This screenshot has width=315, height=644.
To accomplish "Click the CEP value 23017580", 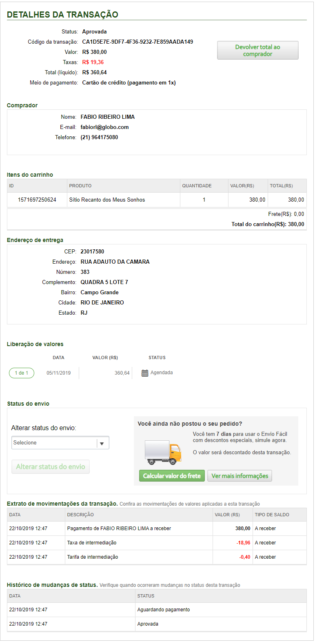I will pos(92,251).
